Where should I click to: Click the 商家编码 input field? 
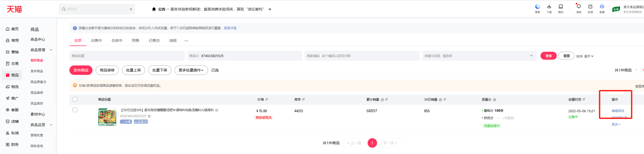point(362,56)
